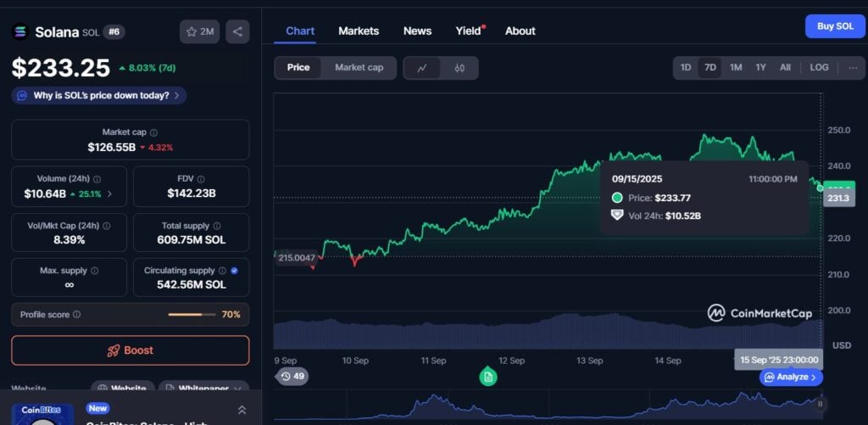Viewport: 868px width, 425px height.
Task: Open Total supply info icon
Action: click(x=217, y=226)
